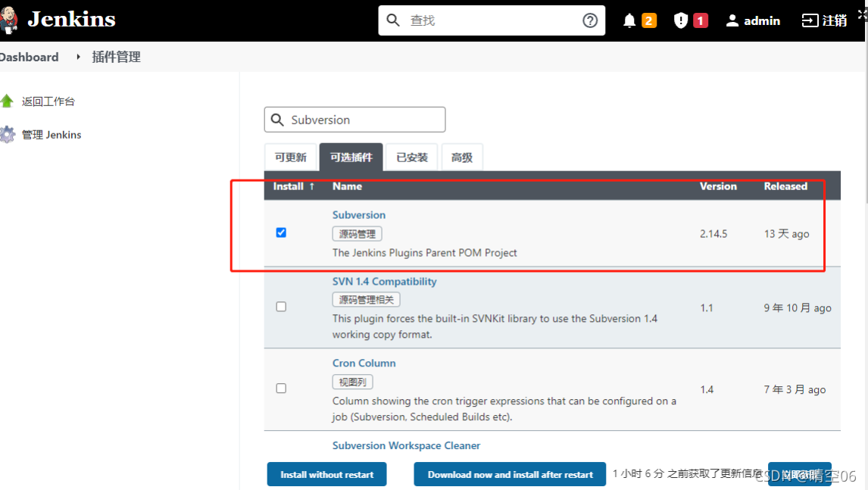Open the search help question mark icon
This screenshot has width=868, height=490.
590,20
